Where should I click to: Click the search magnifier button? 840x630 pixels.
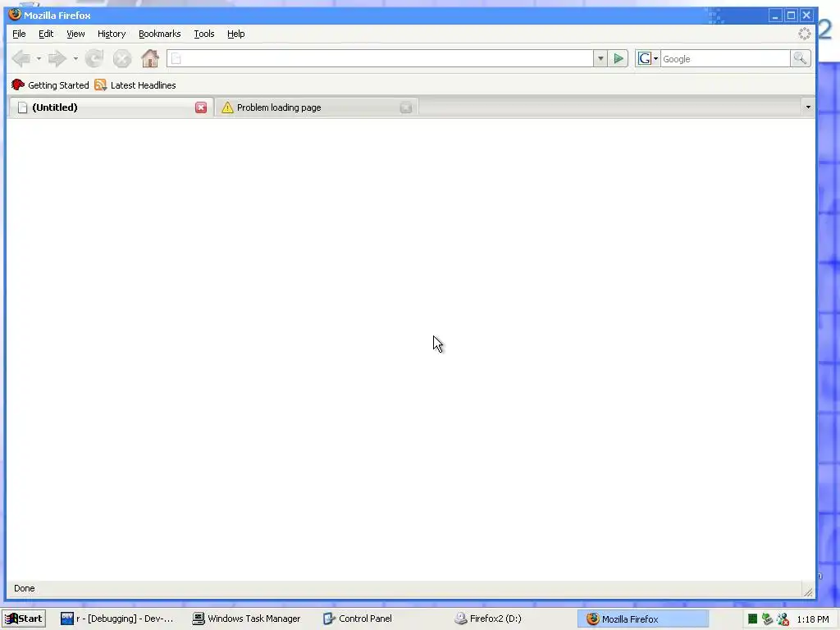(801, 58)
